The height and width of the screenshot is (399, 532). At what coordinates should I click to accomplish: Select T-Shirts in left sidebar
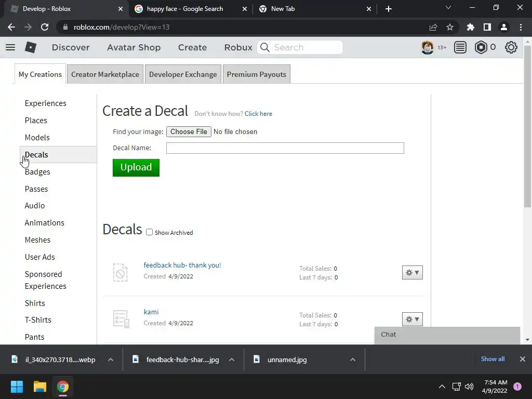tap(38, 320)
